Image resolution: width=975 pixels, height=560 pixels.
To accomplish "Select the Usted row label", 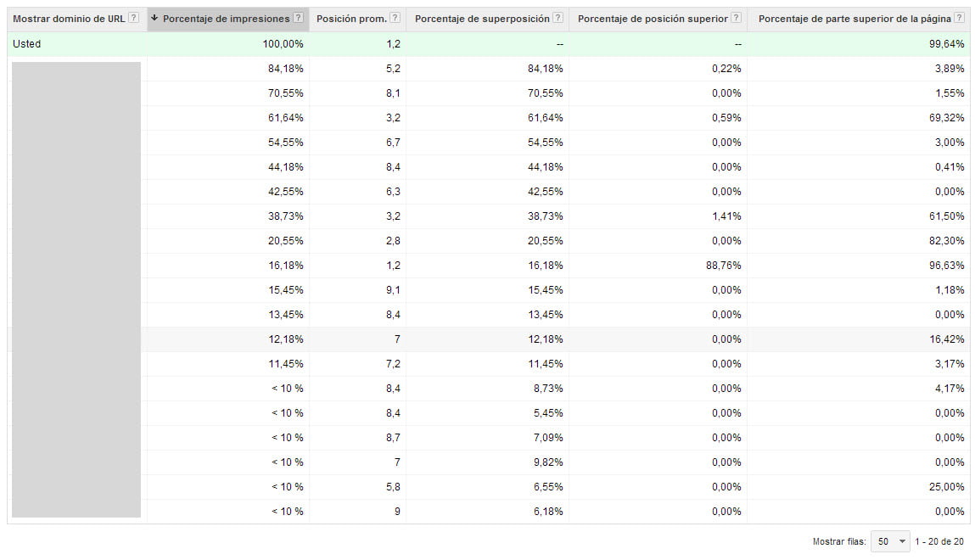I will (26, 44).
